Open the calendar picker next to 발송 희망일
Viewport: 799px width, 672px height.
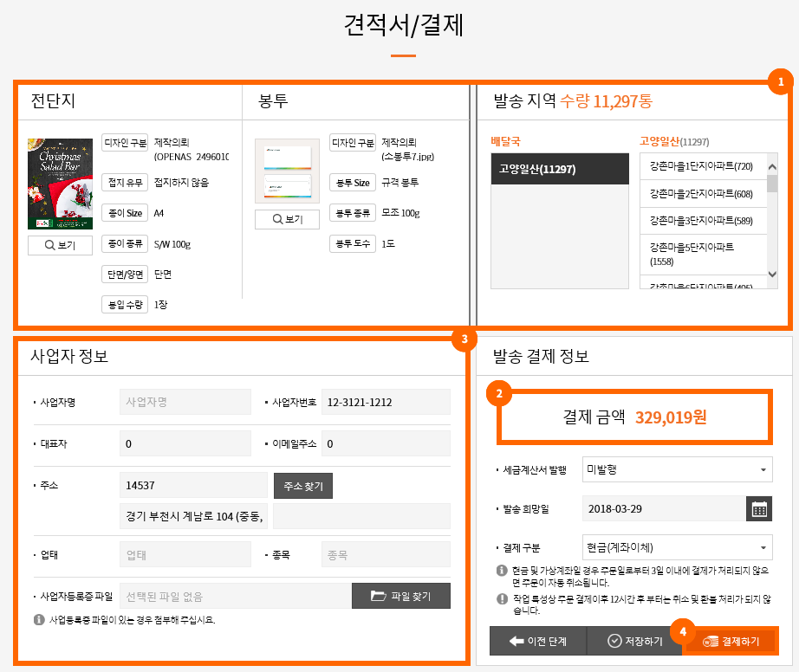point(758,509)
